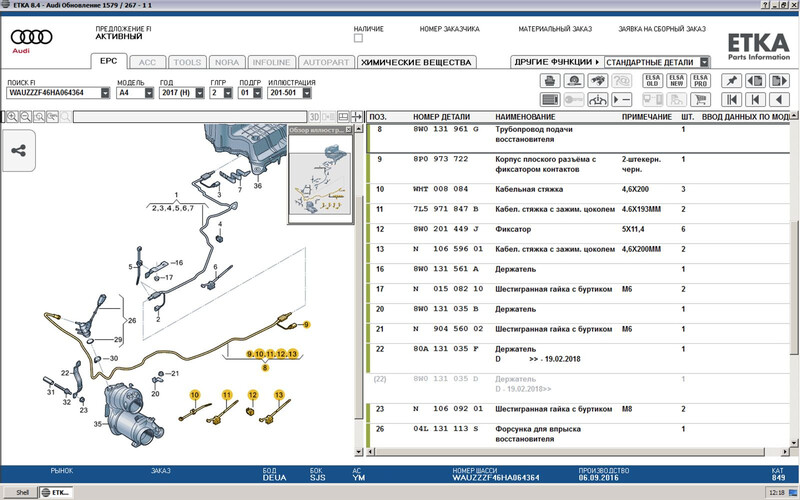Click the binoculars search icon
This screenshot has width=800, height=500.
click(x=597, y=81)
